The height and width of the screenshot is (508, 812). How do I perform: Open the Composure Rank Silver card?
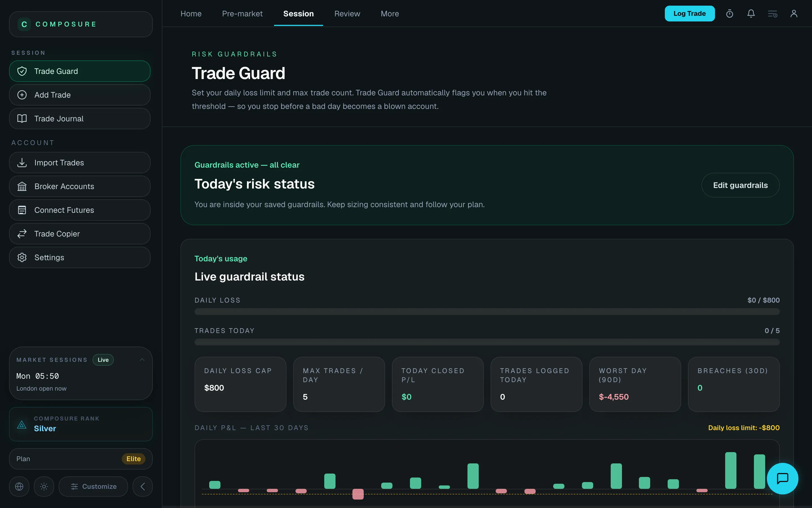[x=81, y=424]
